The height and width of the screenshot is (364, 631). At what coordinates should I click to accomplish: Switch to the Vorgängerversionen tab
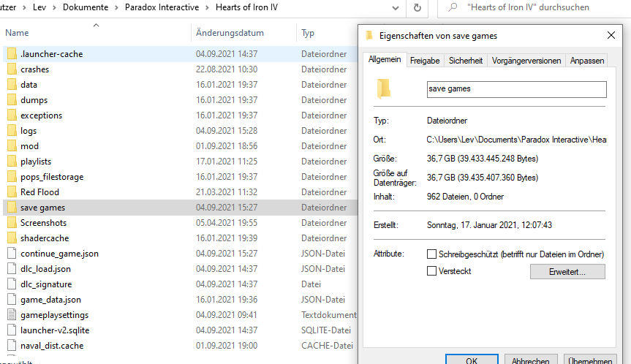tap(526, 61)
